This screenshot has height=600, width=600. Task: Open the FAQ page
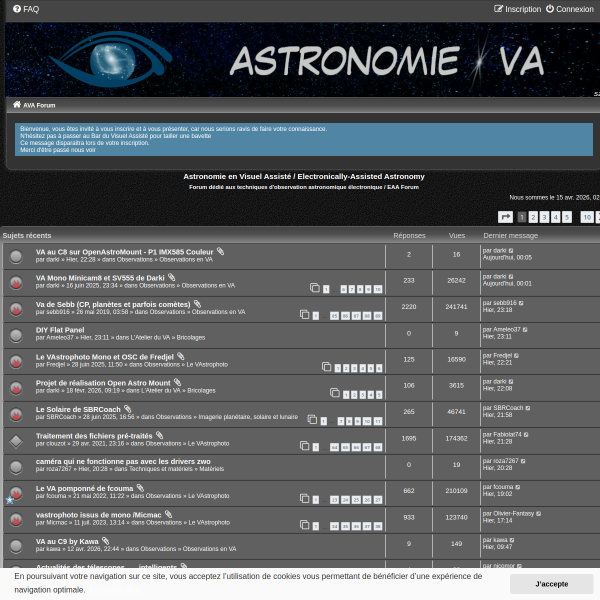click(x=26, y=9)
